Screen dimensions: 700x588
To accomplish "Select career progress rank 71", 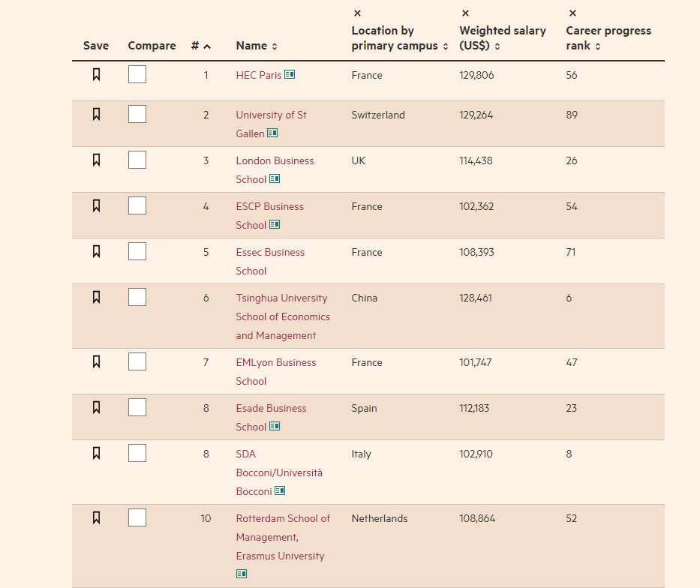I will click(570, 252).
